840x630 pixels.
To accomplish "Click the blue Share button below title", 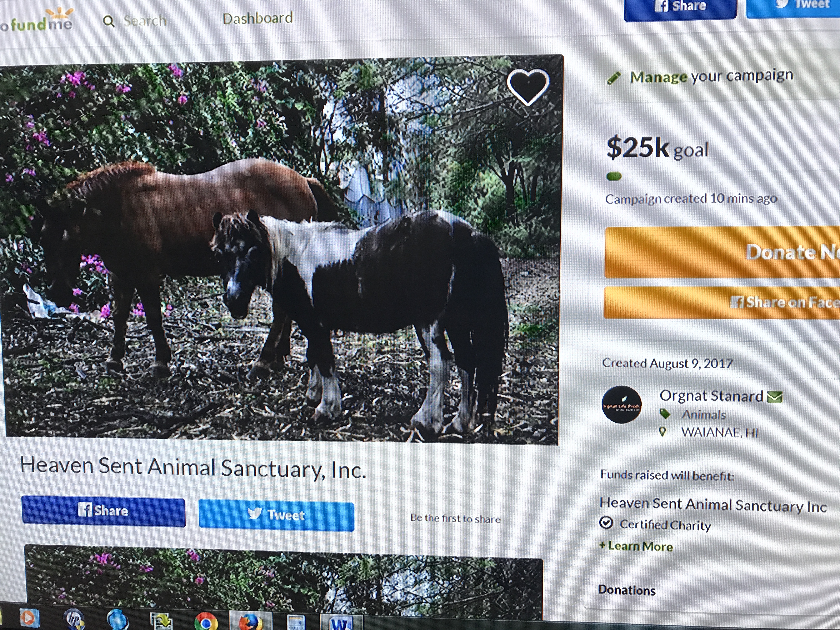I will 103,511.
